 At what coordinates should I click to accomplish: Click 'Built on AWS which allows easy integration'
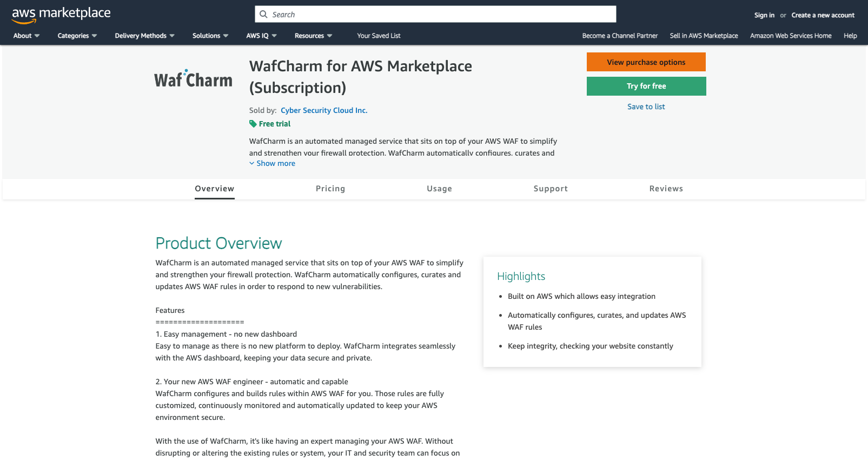click(581, 296)
